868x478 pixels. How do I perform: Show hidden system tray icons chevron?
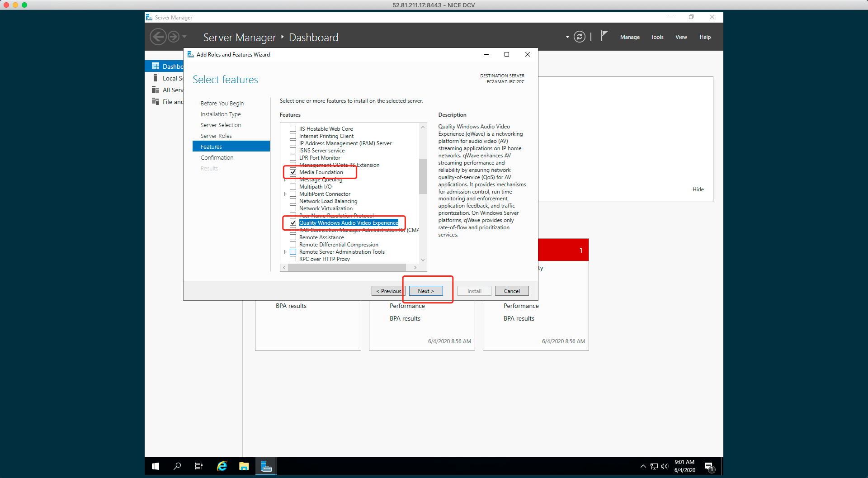coord(643,466)
